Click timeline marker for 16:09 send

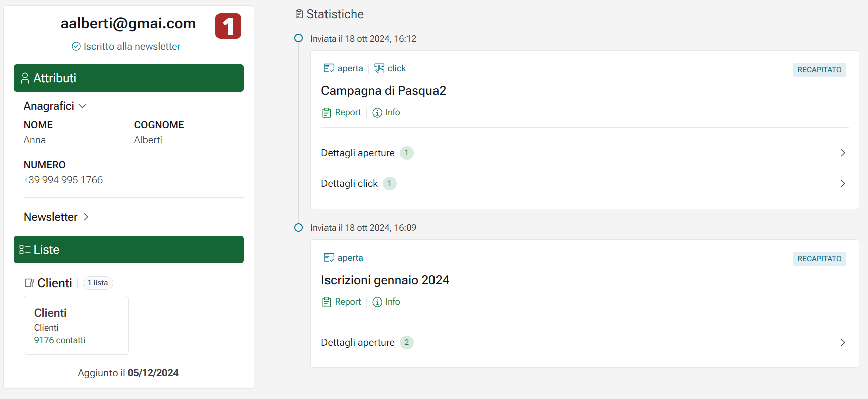(298, 228)
